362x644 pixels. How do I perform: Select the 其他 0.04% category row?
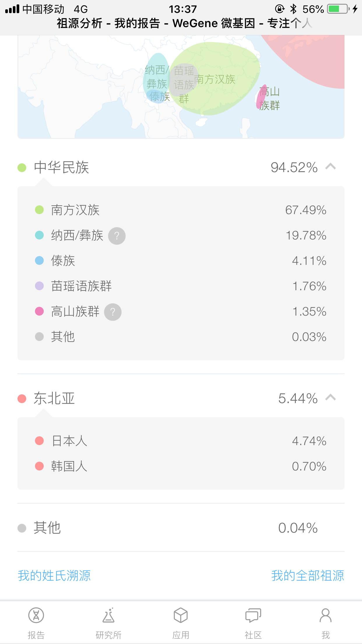(181, 528)
